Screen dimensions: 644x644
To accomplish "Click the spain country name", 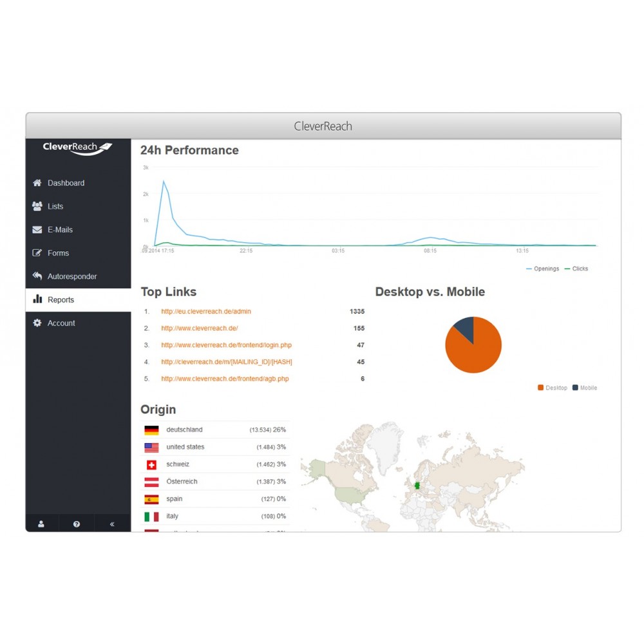I will click(x=174, y=498).
